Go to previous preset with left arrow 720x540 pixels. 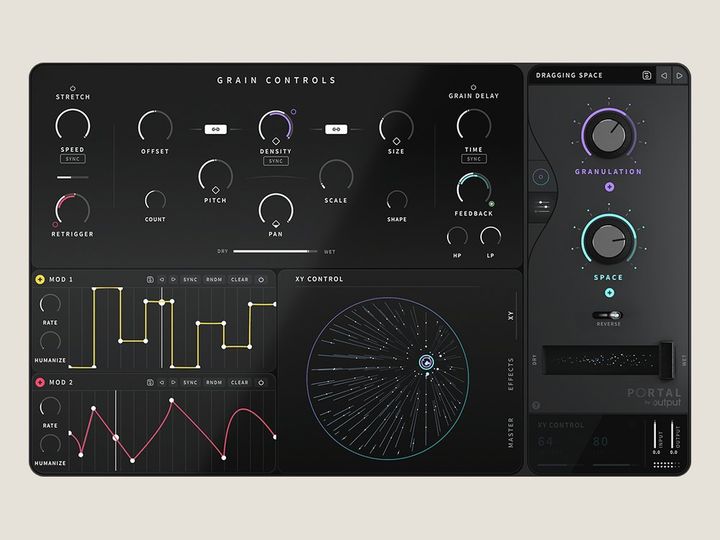(x=664, y=75)
